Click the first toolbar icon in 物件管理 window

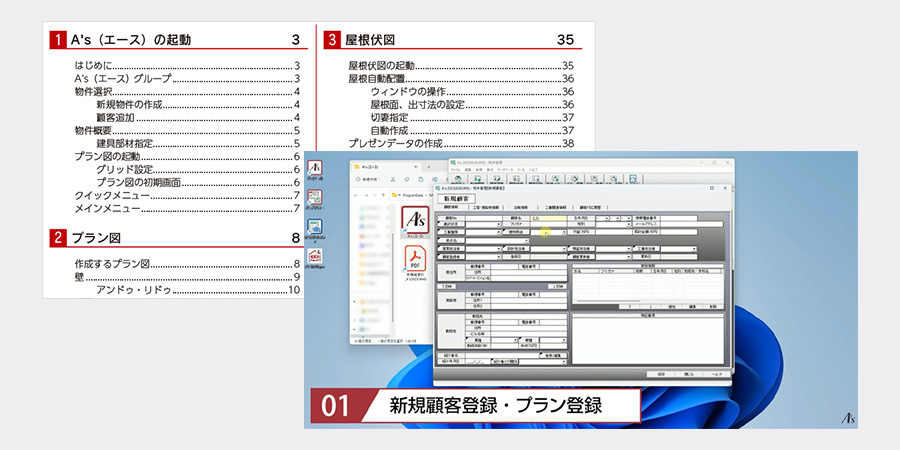tap(460, 179)
